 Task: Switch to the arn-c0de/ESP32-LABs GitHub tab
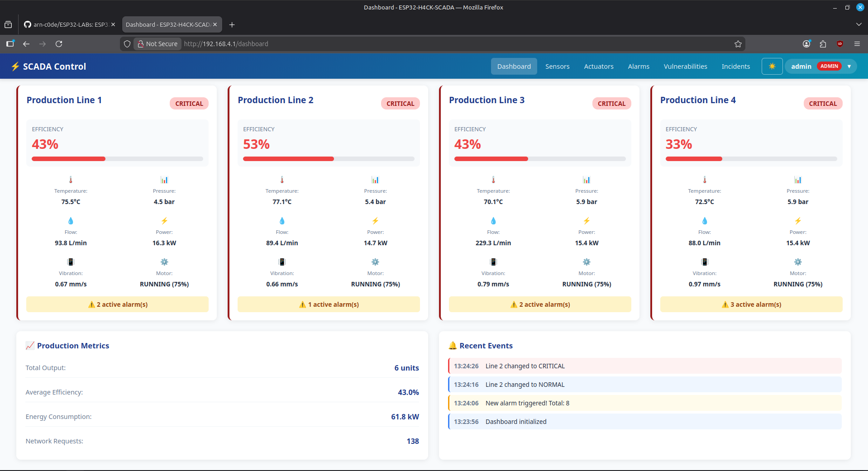click(x=70, y=25)
